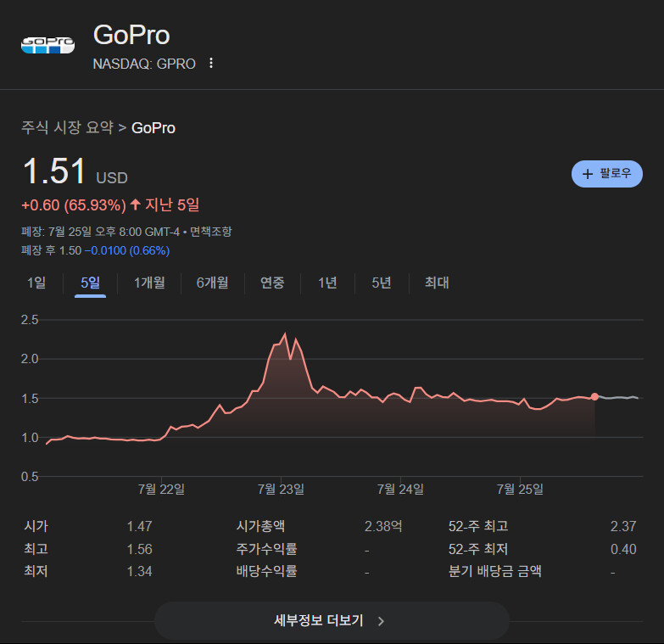Click the 지난 5일 period text

pyautogui.click(x=172, y=205)
